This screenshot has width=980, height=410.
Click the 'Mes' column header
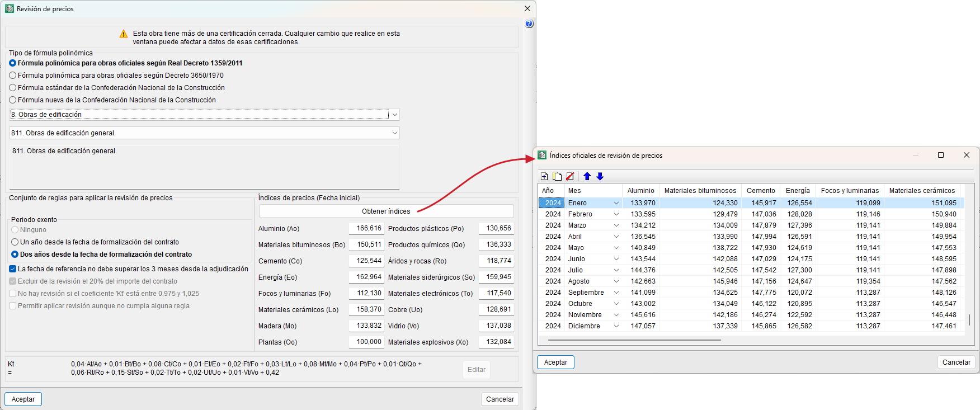click(x=593, y=191)
